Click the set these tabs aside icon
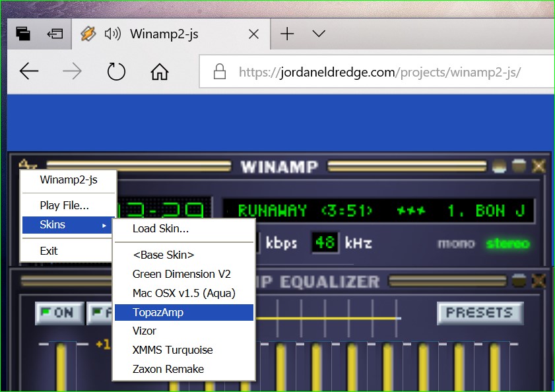Image resolution: width=555 pixels, height=392 pixels. pyautogui.click(x=55, y=34)
